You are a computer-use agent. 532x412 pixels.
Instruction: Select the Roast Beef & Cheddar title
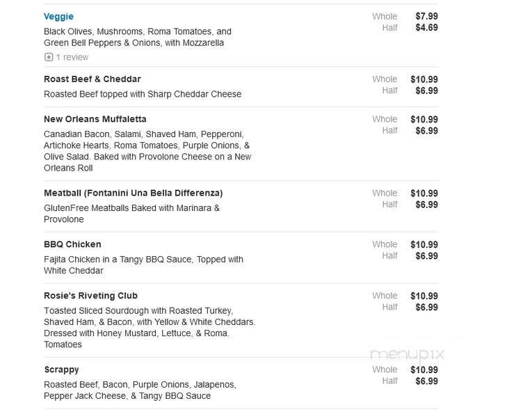point(92,79)
